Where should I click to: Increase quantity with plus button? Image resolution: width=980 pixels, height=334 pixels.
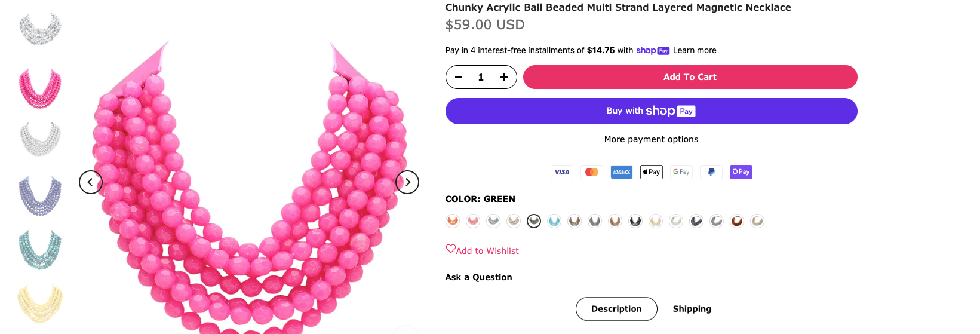pos(504,77)
